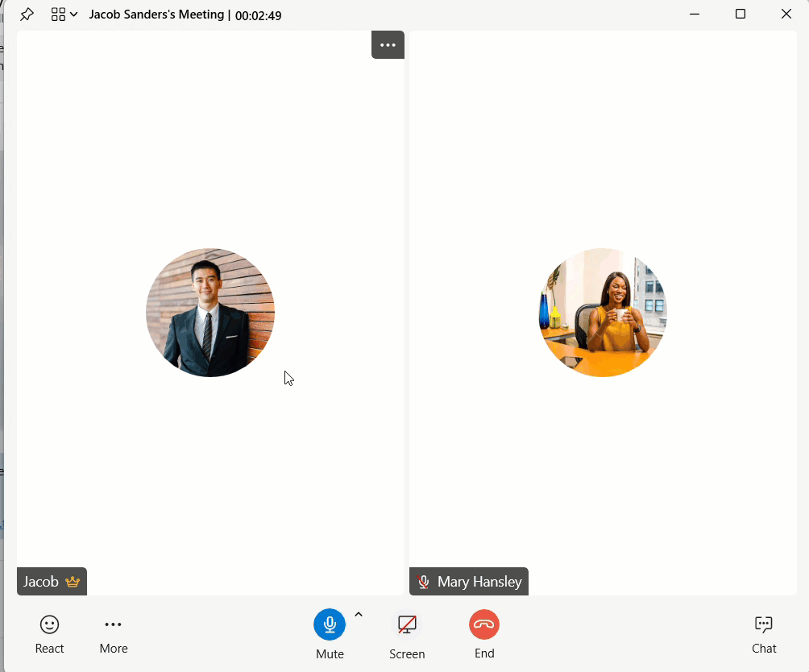Open the three-dot options on Jacob's tile
The width and height of the screenshot is (809, 672).
(388, 45)
